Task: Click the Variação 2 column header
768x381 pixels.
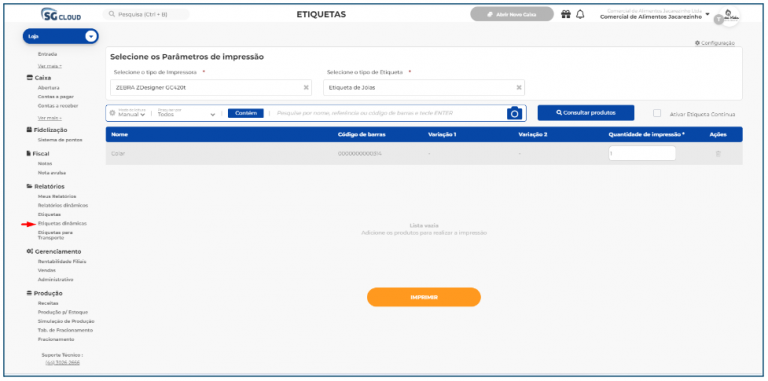Action: tap(533, 135)
